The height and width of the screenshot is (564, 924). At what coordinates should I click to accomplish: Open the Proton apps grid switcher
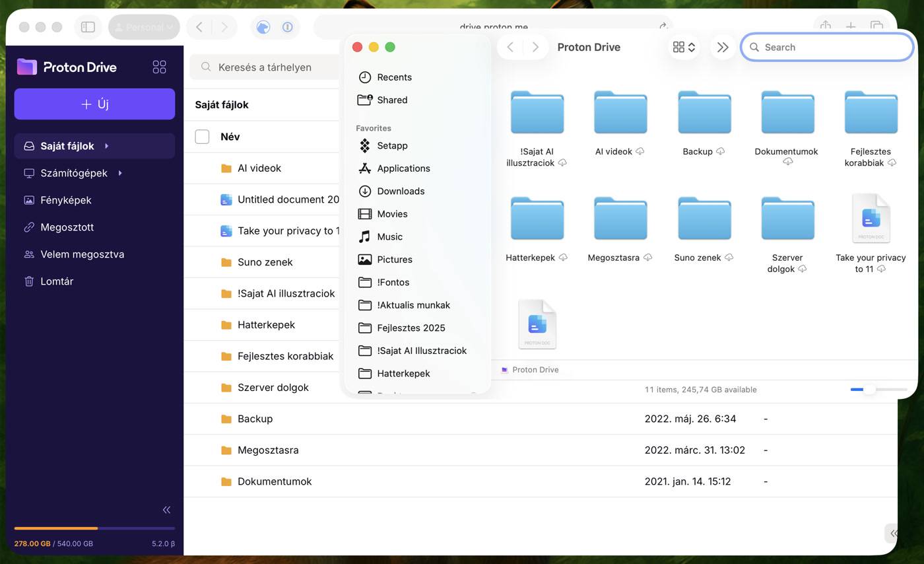pos(159,67)
